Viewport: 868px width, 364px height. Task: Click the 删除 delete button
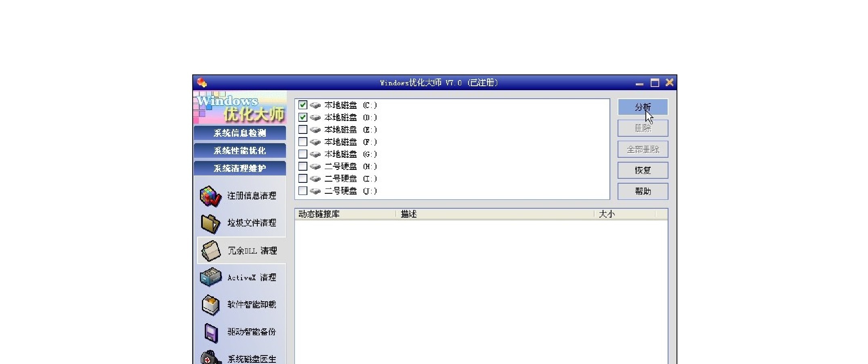pyautogui.click(x=643, y=128)
